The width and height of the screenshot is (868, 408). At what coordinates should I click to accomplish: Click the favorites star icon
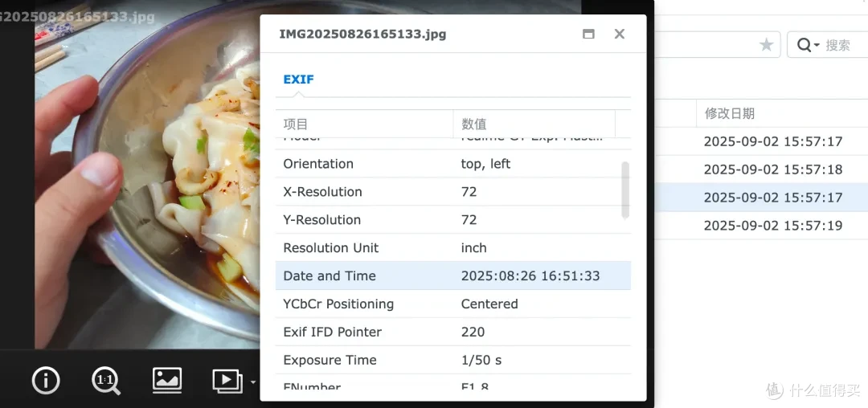(x=766, y=45)
